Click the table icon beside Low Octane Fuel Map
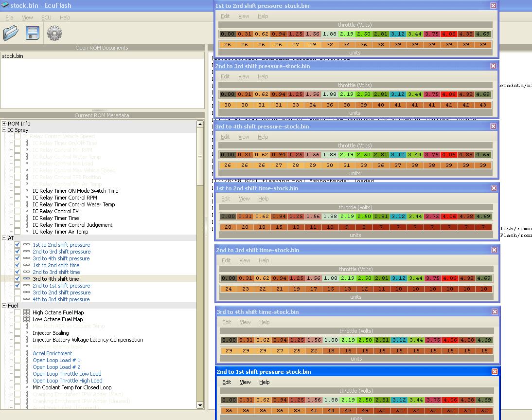This screenshot has width=532, height=420. (x=26, y=319)
